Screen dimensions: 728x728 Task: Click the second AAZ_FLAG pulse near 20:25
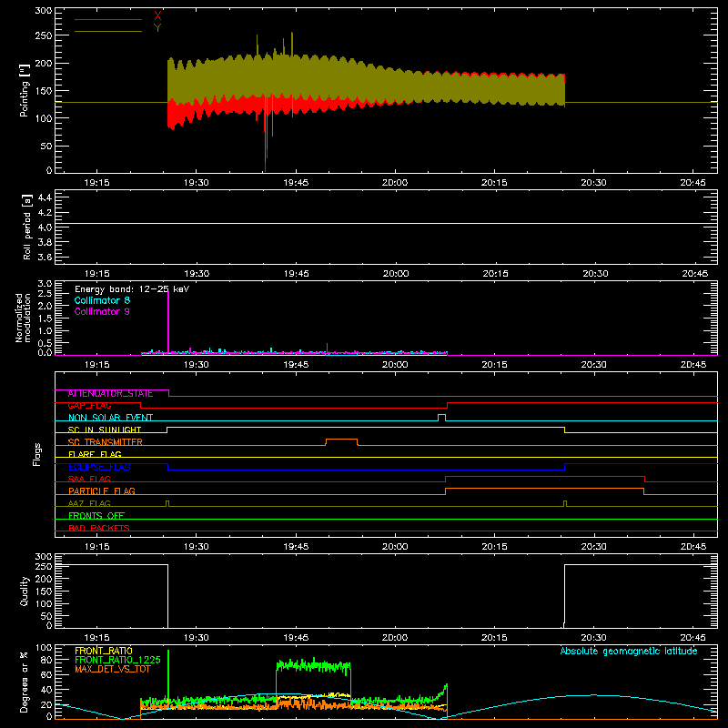click(565, 503)
